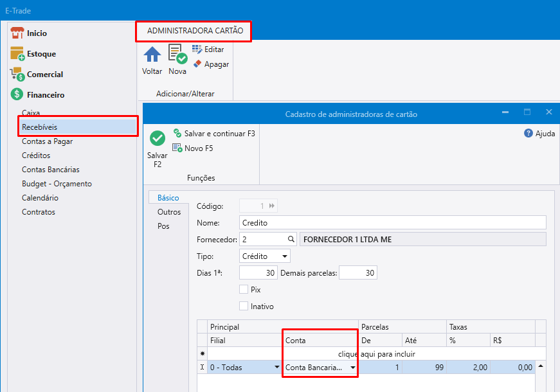Enable the Pix checkbox

pyautogui.click(x=244, y=290)
